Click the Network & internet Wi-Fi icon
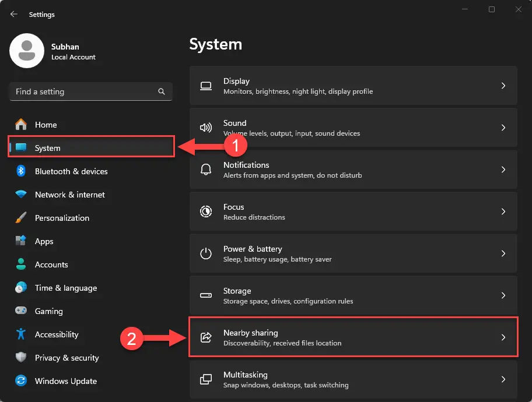The height and width of the screenshot is (402, 532). click(21, 195)
